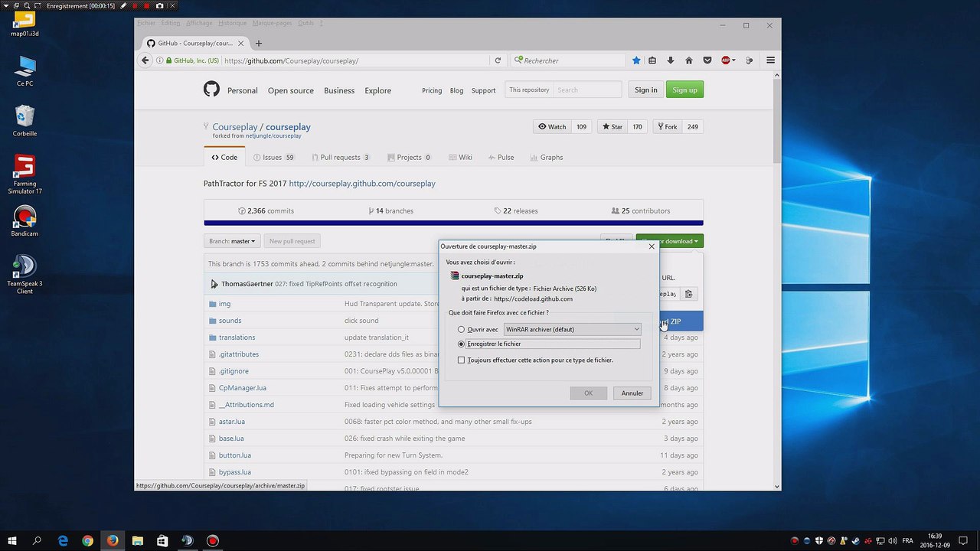Open the Marque-pages menu

(272, 24)
